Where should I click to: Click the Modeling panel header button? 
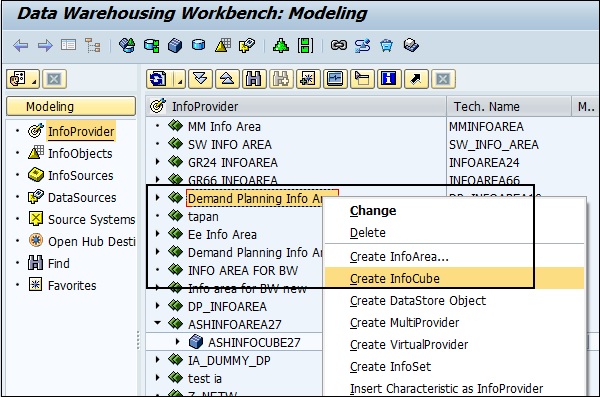(x=71, y=106)
